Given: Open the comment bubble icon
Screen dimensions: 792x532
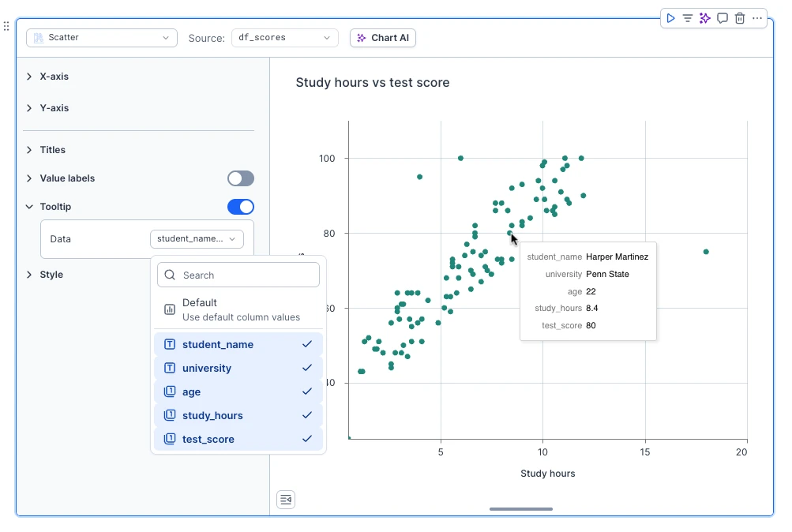Looking at the screenshot, I should (723, 18).
